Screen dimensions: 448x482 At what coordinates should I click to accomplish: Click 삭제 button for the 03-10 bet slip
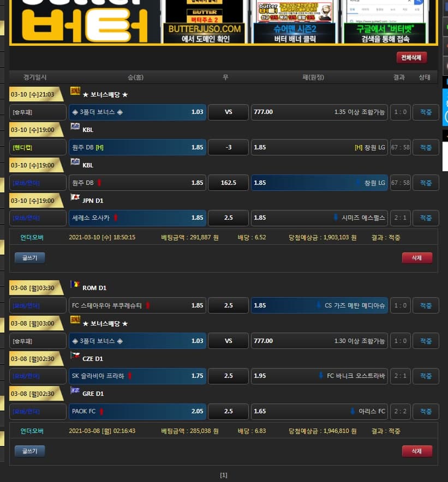[x=417, y=258]
